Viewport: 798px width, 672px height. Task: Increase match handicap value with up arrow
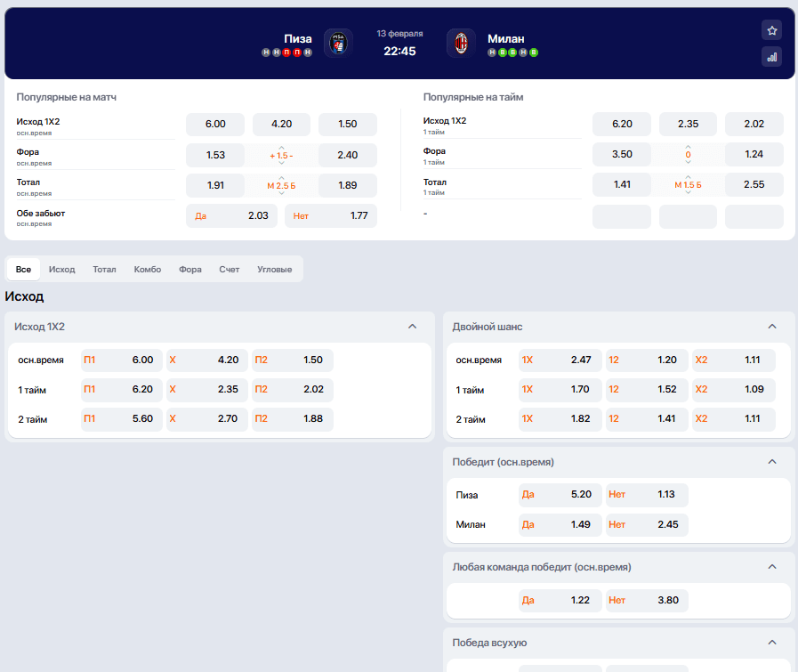(281, 147)
